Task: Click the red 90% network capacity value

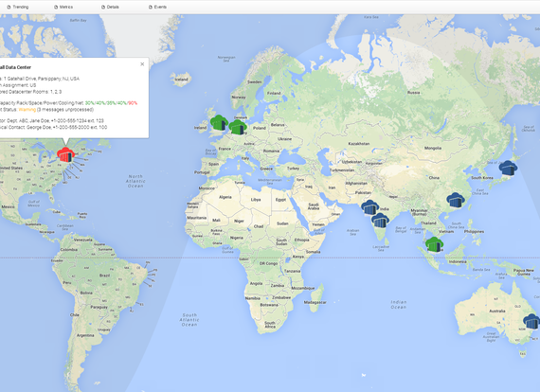Action: point(133,103)
